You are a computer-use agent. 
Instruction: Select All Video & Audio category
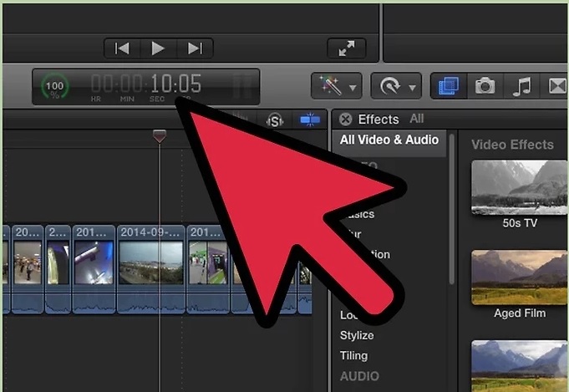tap(389, 140)
